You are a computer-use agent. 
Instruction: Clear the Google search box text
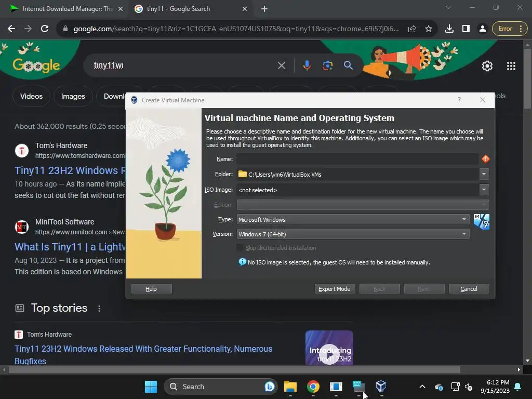281,65
